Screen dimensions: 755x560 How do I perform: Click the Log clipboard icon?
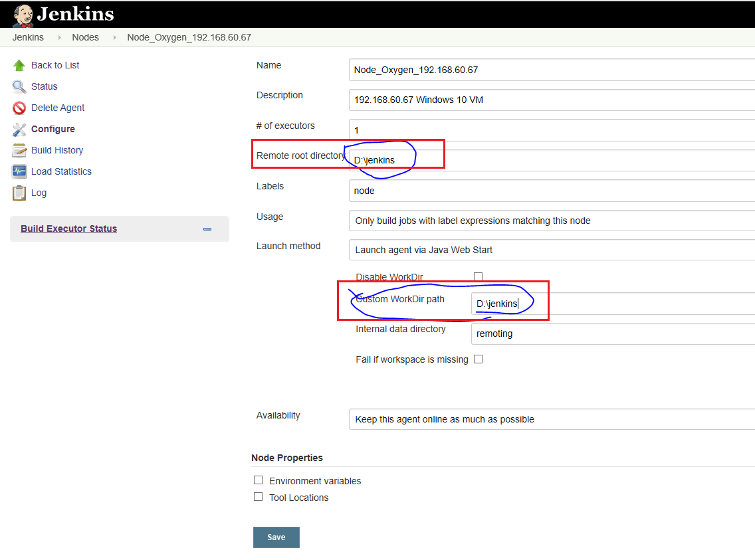19,193
